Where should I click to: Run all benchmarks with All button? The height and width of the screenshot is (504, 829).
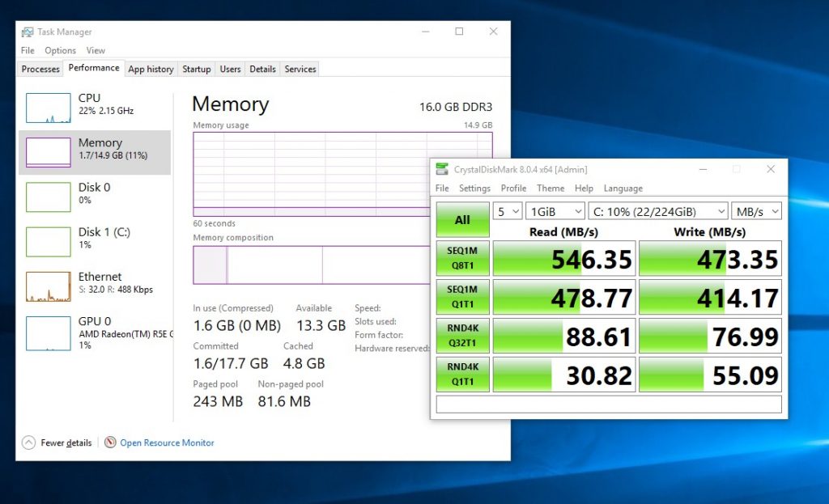462,219
